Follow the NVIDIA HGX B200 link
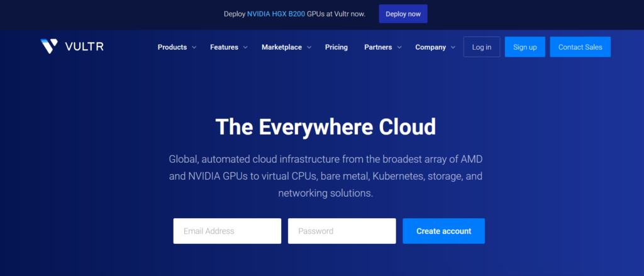Screen dimensions: 644x276 (276, 14)
